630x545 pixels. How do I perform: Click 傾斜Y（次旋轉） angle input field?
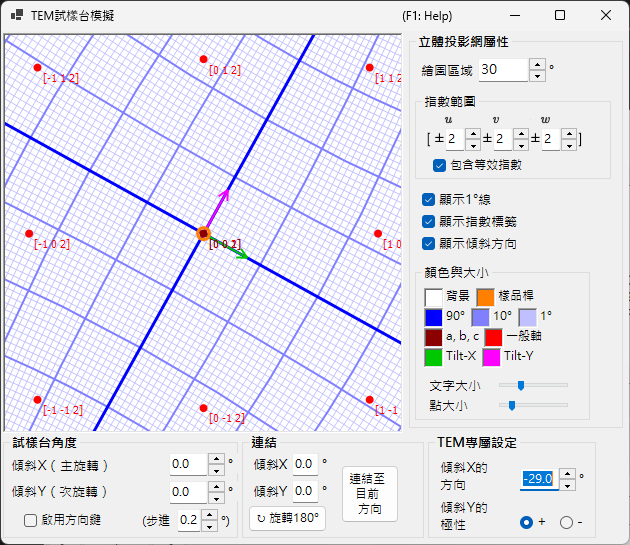(x=189, y=492)
